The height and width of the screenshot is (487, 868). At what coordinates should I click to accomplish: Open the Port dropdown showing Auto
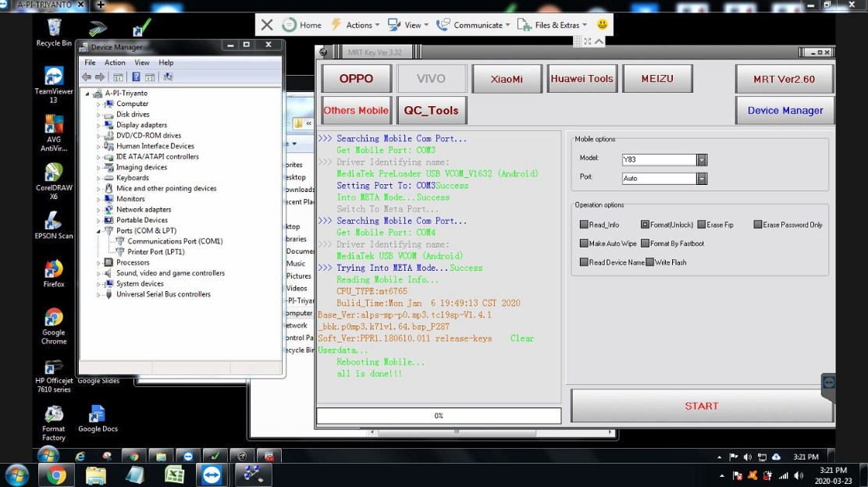pyautogui.click(x=702, y=179)
